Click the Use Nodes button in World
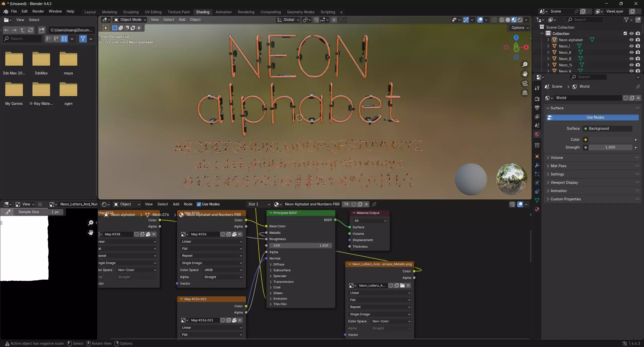 tap(595, 117)
